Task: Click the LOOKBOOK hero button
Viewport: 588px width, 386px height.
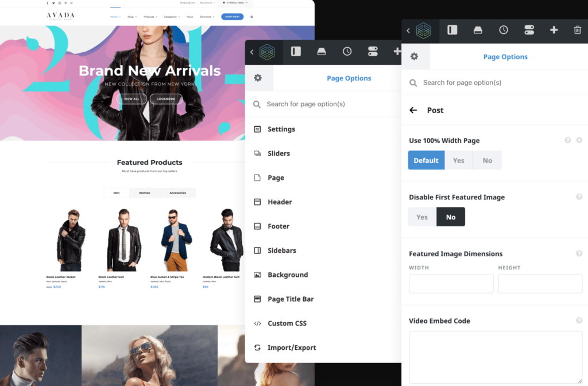Action: point(166,99)
